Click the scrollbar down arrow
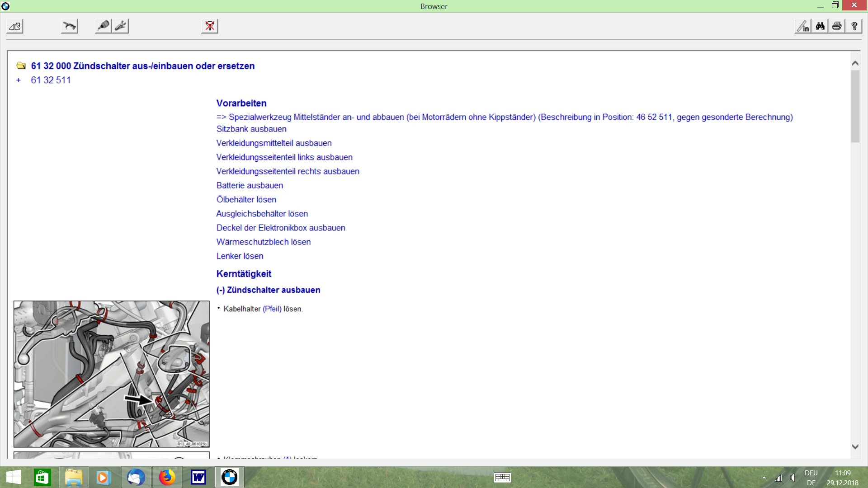868x488 pixels. coord(855,446)
